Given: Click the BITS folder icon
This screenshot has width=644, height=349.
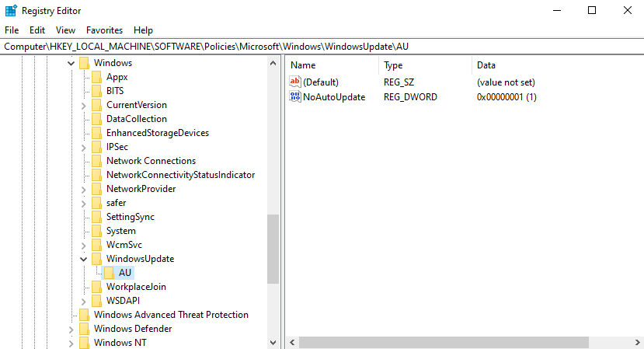Looking at the screenshot, I should (96, 91).
